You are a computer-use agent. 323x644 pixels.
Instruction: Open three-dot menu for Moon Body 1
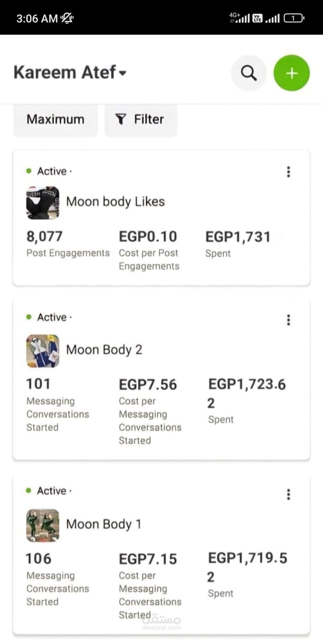(288, 494)
